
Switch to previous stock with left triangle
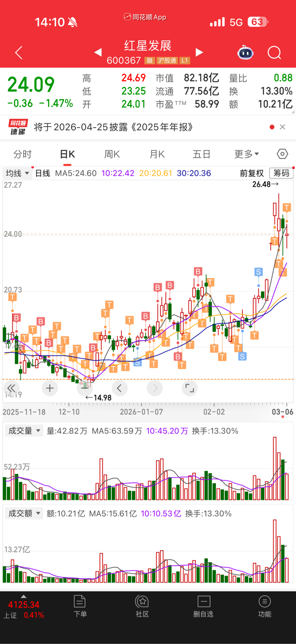[x=98, y=52]
